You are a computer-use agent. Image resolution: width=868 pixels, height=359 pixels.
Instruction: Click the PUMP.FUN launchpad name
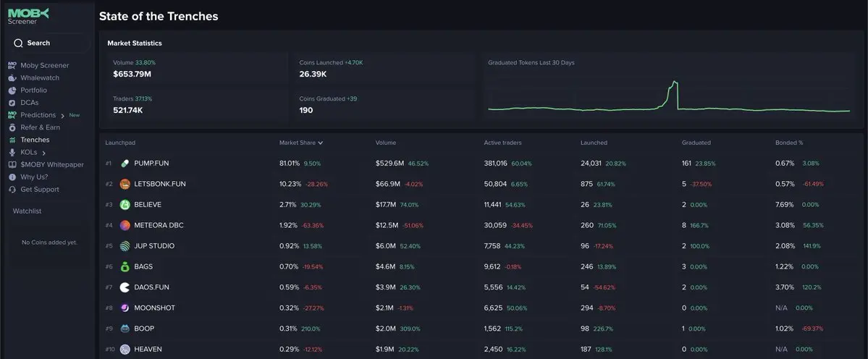tap(153, 163)
